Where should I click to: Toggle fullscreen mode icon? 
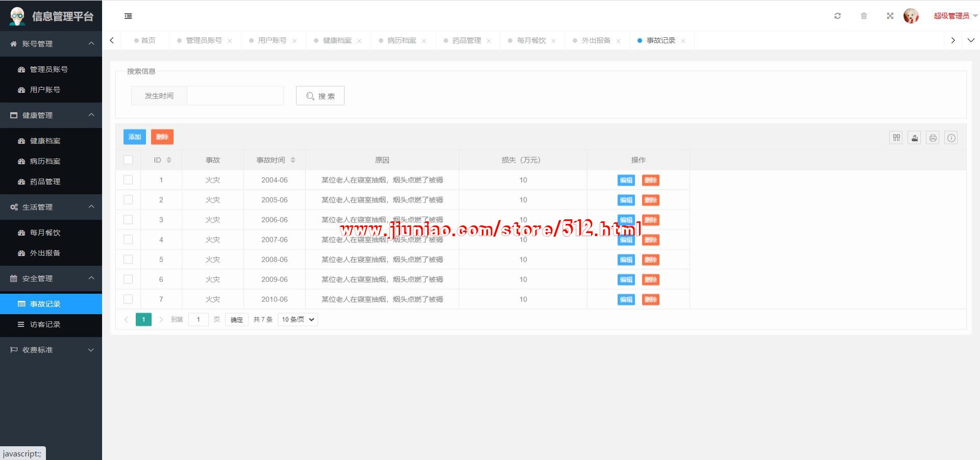tap(890, 16)
